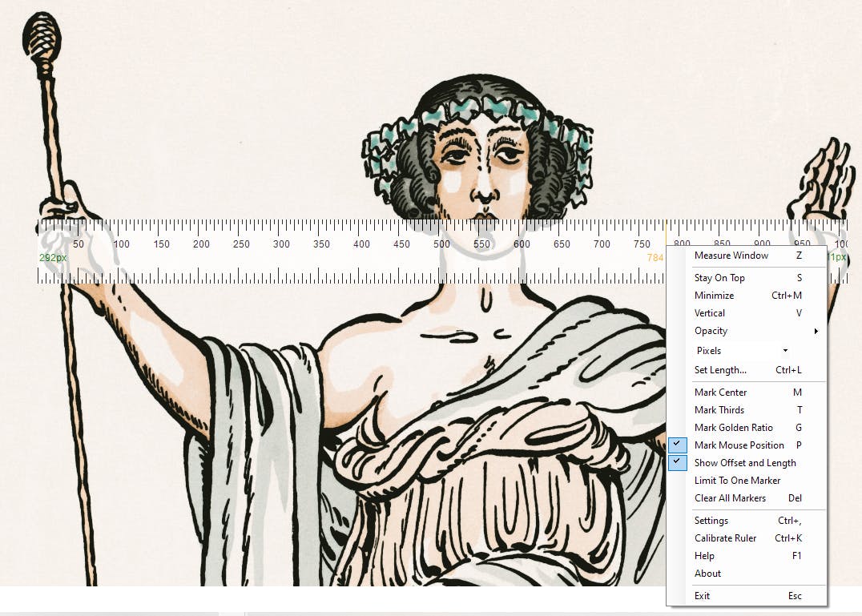862x616 pixels.
Task: Select Mark Center option
Action: click(720, 393)
